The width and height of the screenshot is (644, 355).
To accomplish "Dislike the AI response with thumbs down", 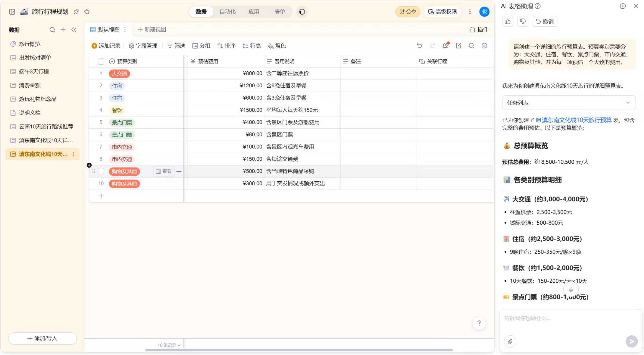I will pos(523,21).
